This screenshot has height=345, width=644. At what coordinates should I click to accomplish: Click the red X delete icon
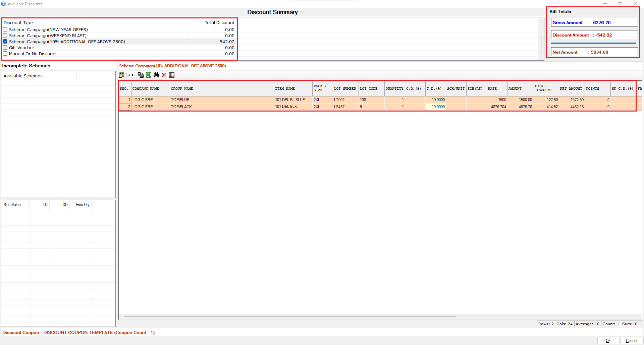[164, 75]
